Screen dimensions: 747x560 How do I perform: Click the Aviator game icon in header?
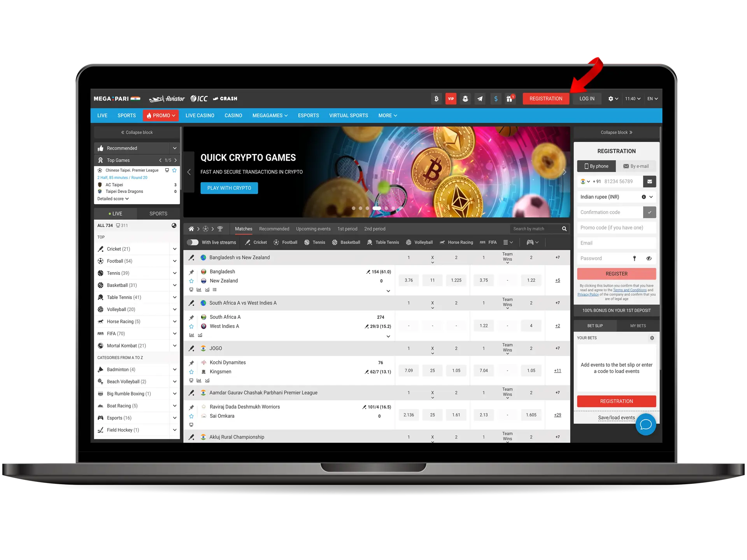coord(167,98)
